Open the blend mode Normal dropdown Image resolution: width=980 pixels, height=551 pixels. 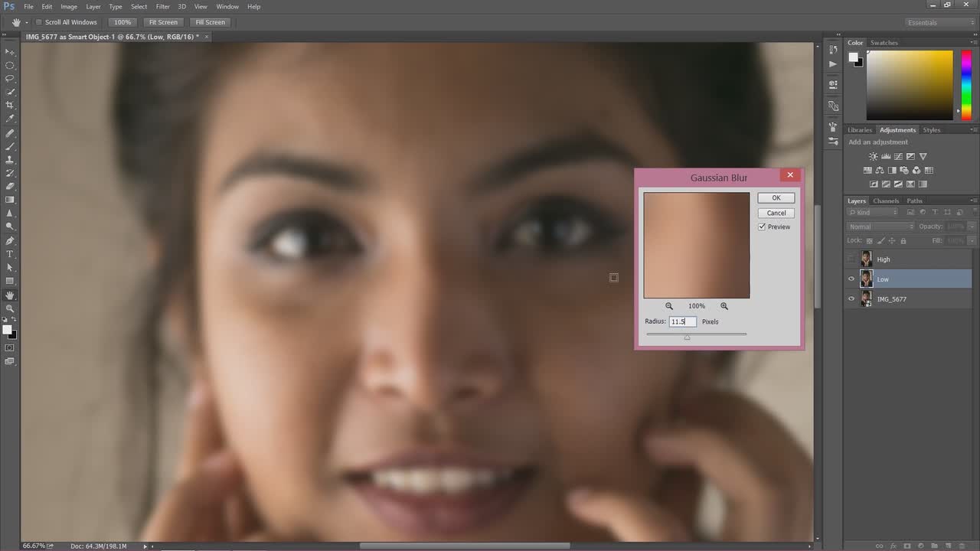(880, 227)
